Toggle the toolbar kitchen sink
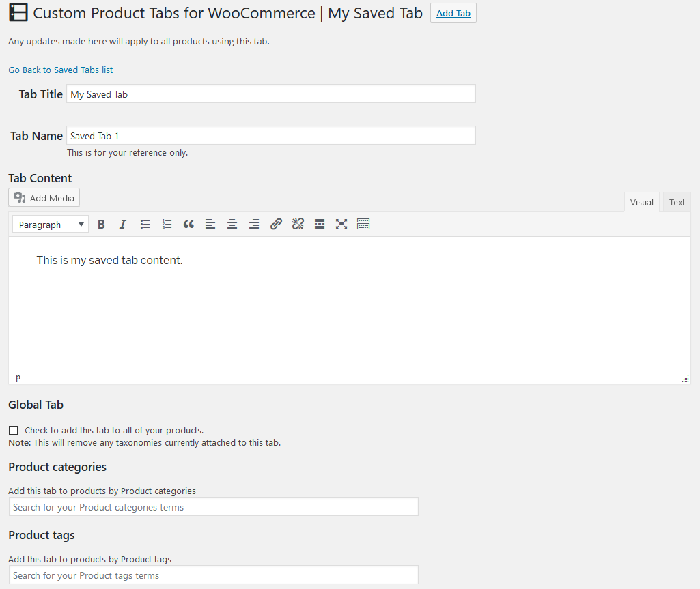The image size is (700, 589). 363,224
